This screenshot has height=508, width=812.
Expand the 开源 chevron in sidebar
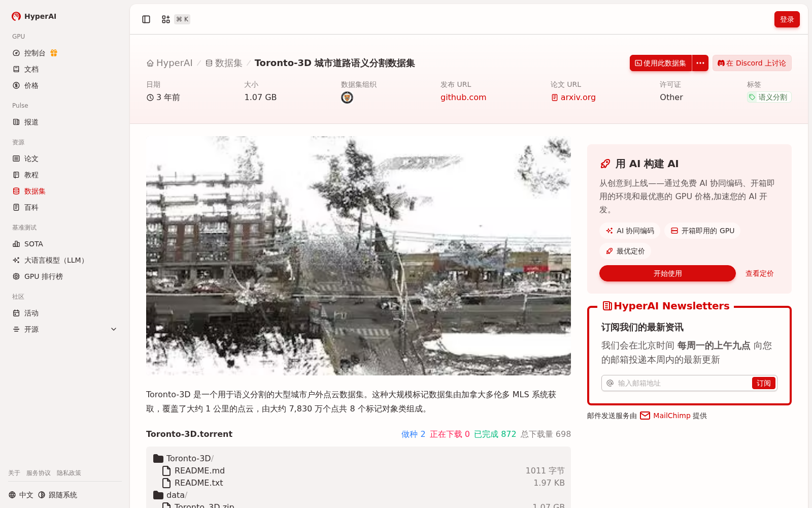(x=114, y=329)
